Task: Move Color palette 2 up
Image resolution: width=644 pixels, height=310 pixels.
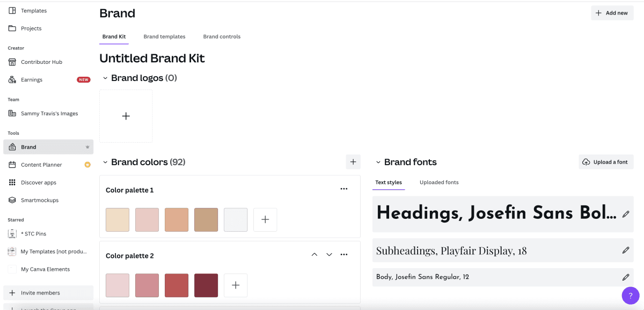Action: [x=314, y=254]
